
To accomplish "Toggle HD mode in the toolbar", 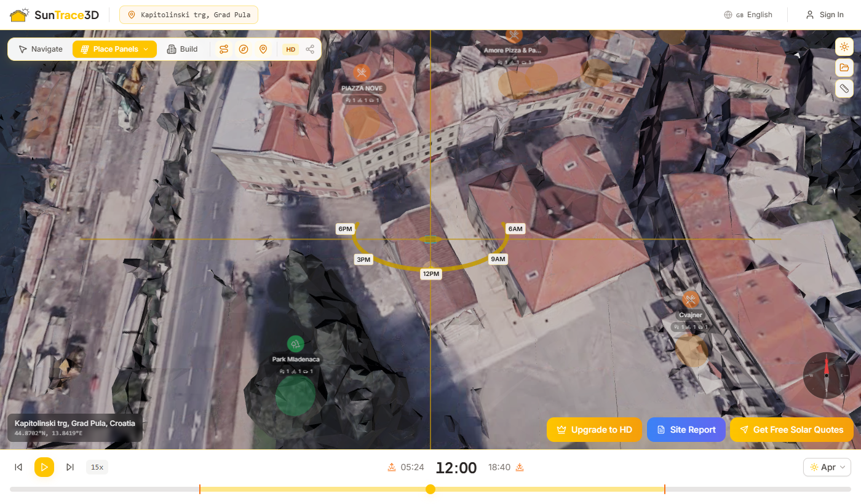I will pos(291,49).
